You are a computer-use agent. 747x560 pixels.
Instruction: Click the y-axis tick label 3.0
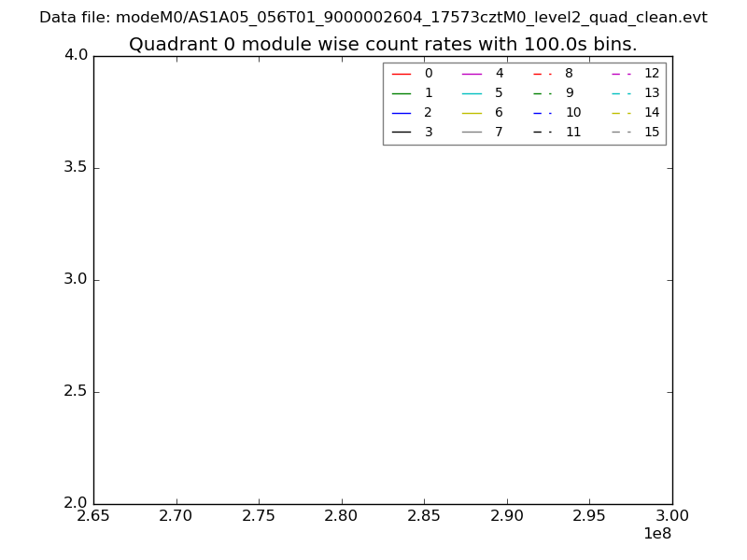76,279
